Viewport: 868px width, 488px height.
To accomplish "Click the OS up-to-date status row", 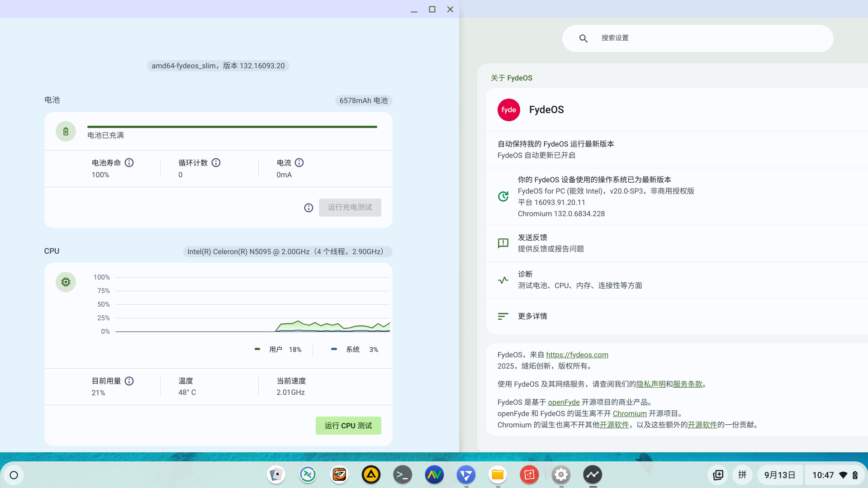I will pos(677,197).
